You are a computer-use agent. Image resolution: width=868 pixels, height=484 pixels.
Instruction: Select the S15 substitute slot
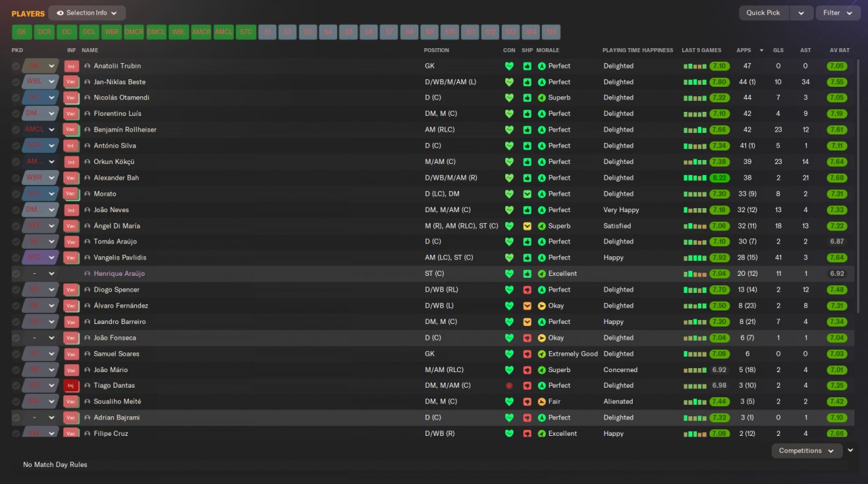[551, 32]
